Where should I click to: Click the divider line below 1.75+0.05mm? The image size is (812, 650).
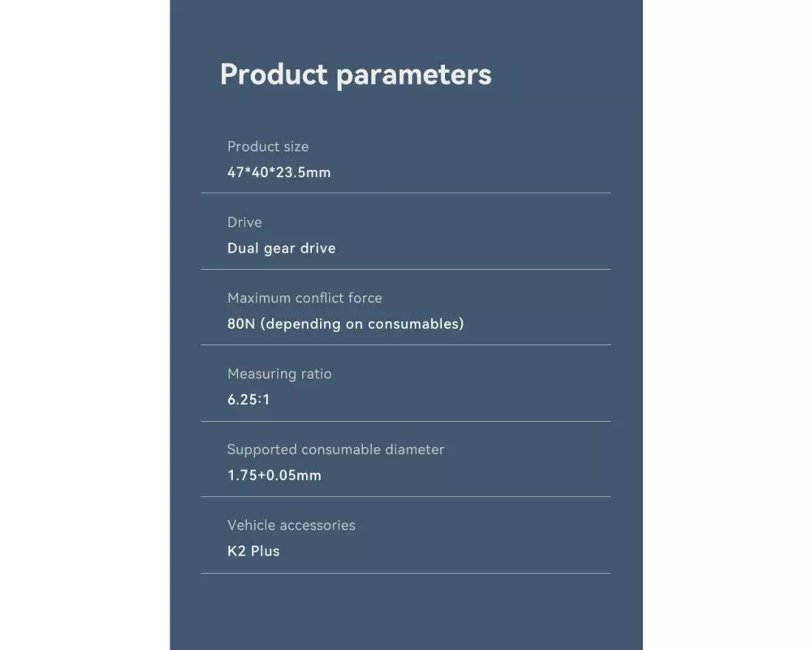[x=405, y=496]
